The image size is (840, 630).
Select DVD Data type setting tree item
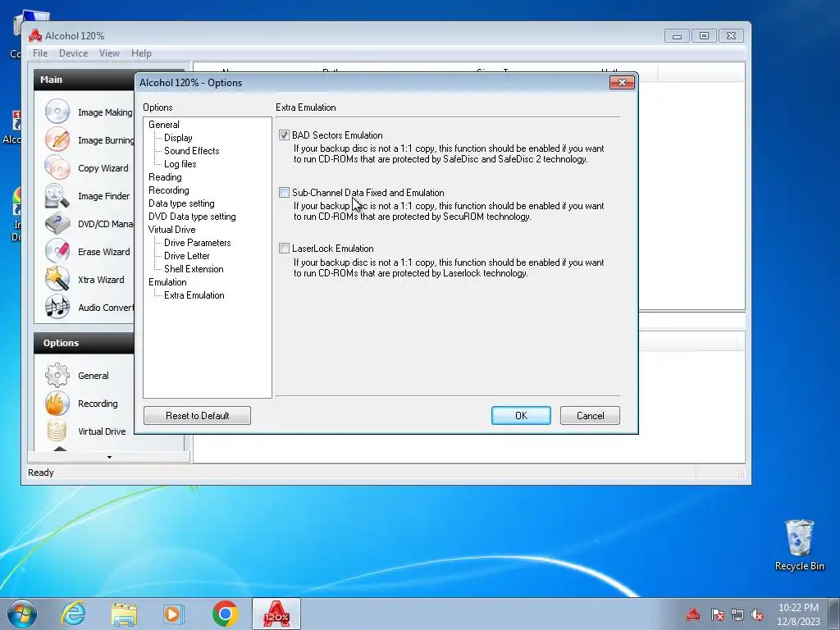(x=192, y=217)
